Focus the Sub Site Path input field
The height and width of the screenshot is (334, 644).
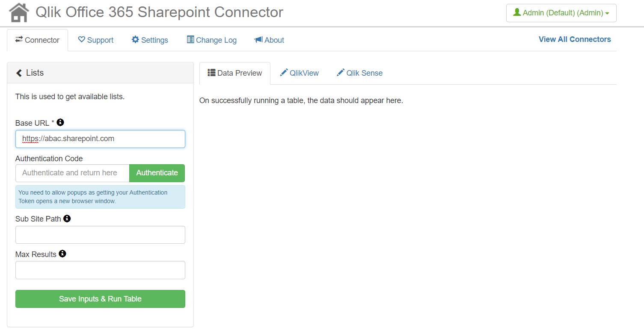click(100, 235)
